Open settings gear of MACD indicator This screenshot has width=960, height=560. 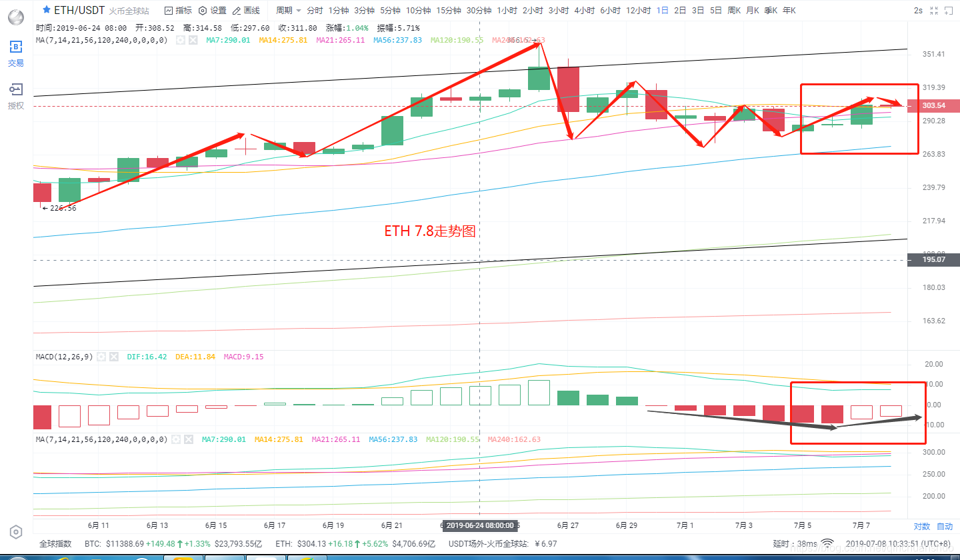pyautogui.click(x=101, y=357)
